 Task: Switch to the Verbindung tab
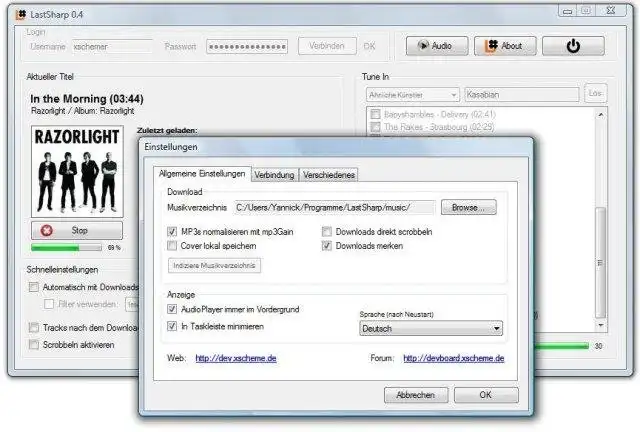tap(275, 175)
